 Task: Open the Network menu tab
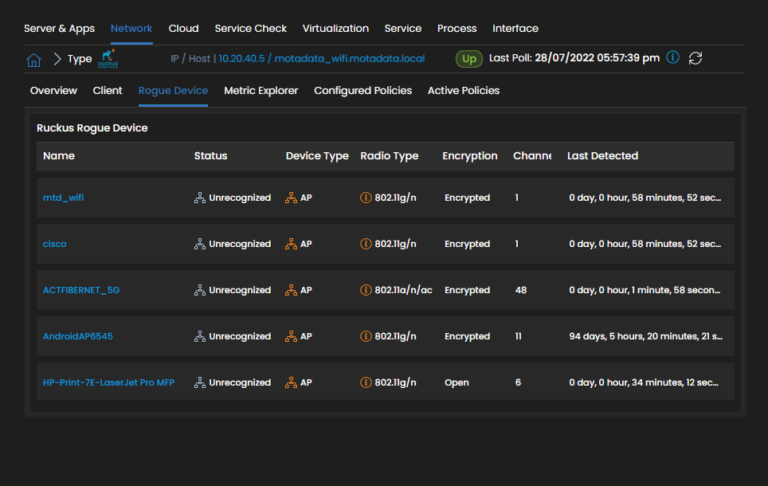(x=131, y=28)
